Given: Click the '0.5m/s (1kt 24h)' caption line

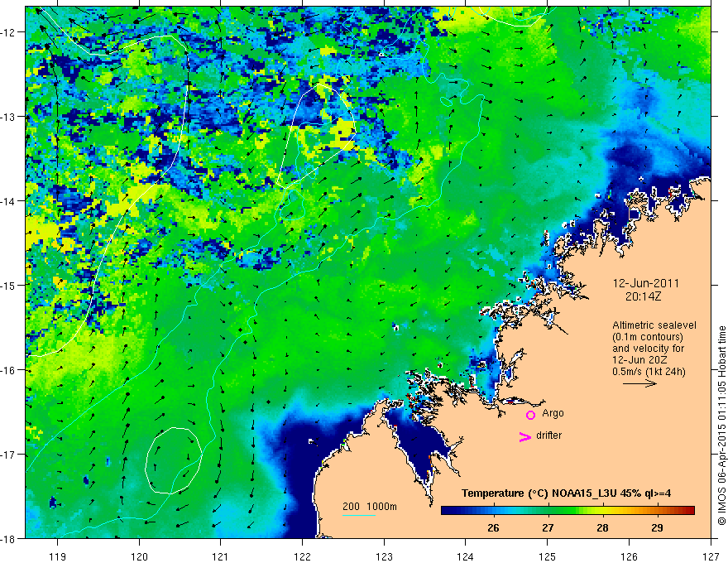Looking at the screenshot, I should pos(649,372).
